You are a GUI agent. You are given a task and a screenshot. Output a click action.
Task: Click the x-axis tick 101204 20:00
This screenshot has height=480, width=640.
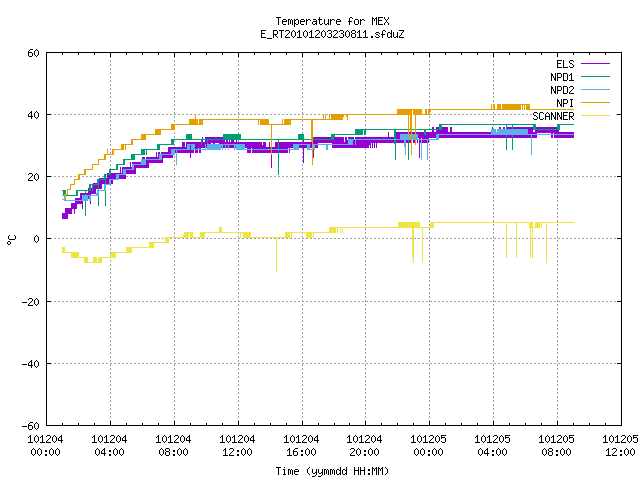pyautogui.click(x=364, y=446)
